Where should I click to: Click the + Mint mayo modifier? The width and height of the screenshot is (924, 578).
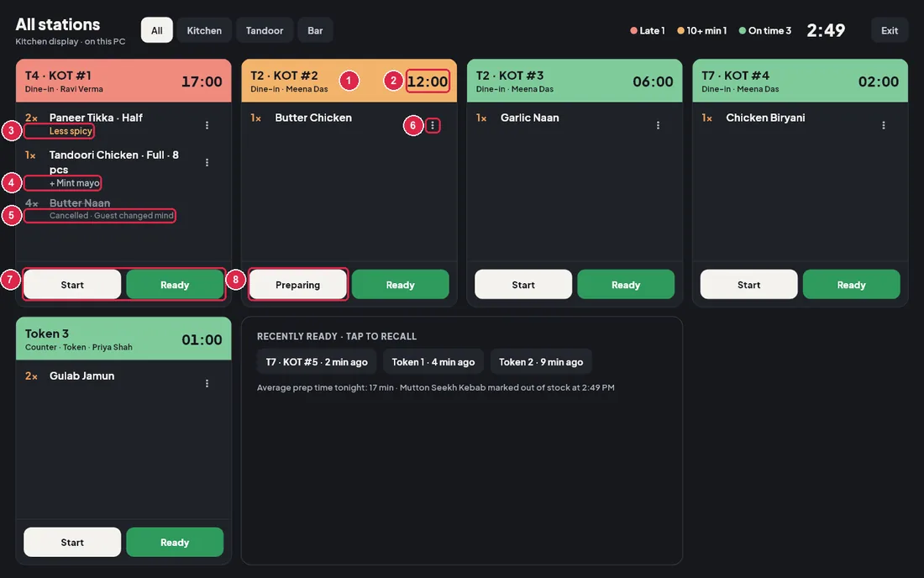coord(74,183)
